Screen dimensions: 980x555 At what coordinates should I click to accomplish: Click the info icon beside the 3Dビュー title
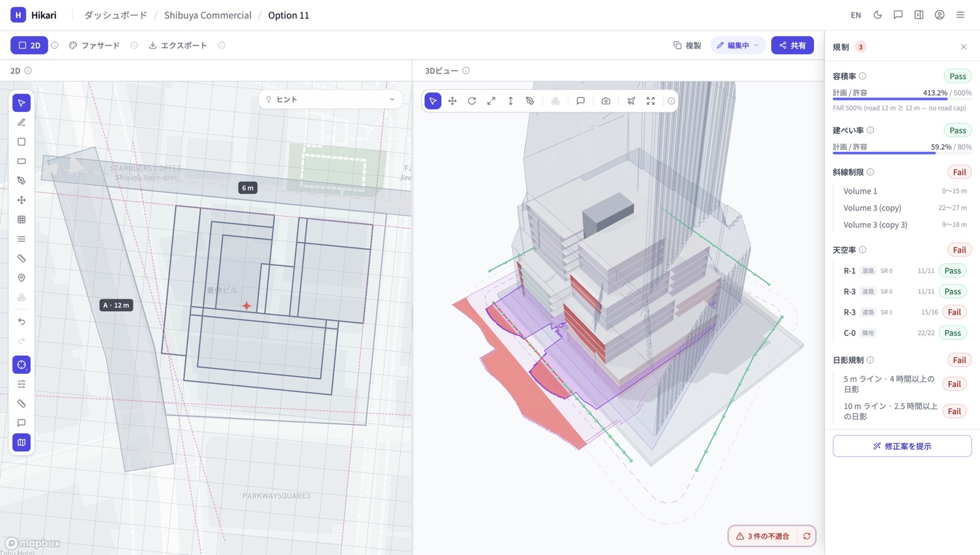(466, 70)
